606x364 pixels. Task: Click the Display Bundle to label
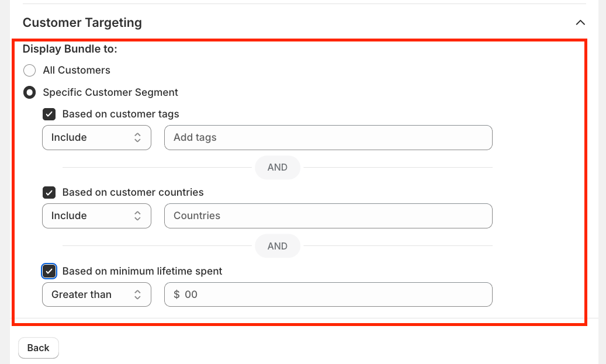point(70,49)
